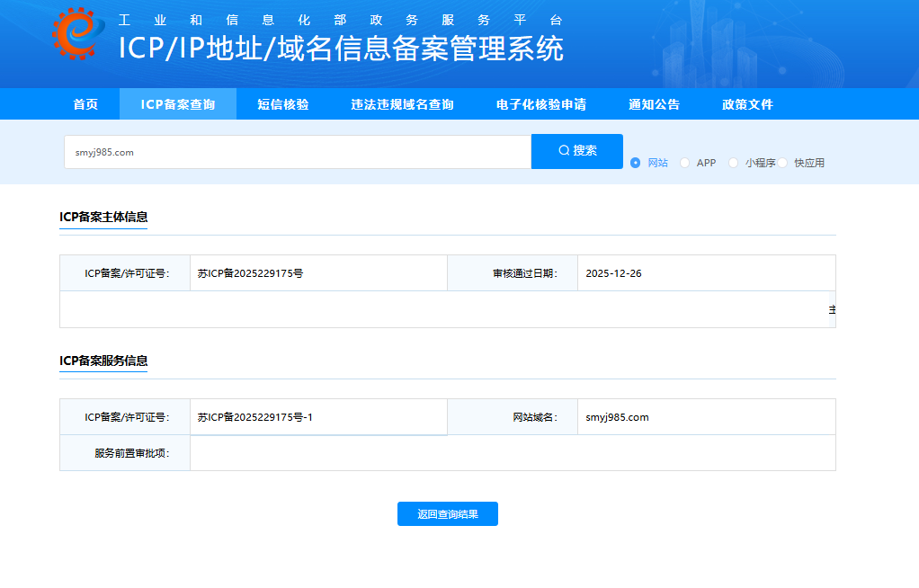919x588 pixels.
Task: Select the 网站 radio option
Action: point(636,163)
